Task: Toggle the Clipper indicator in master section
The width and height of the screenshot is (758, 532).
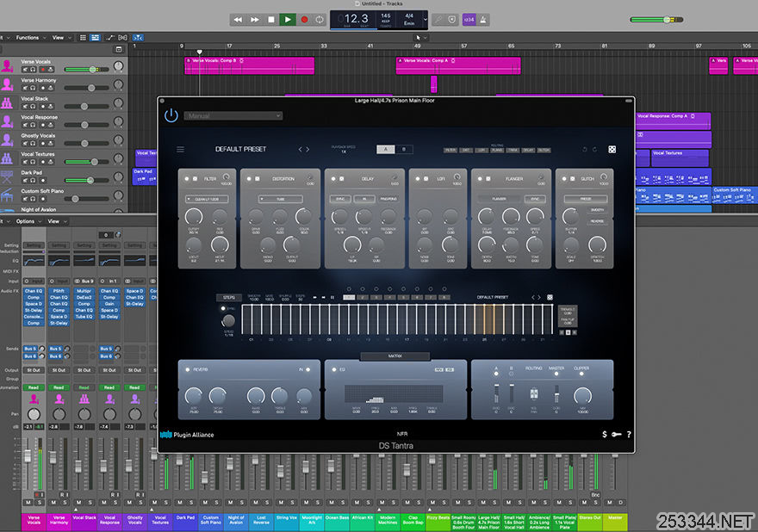Action: (x=581, y=374)
